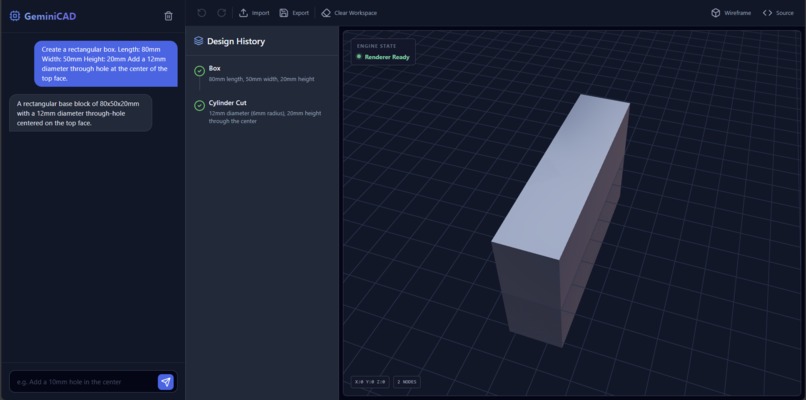Click the 12mm diameter description text
This screenshot has width=806, height=400.
click(265, 117)
